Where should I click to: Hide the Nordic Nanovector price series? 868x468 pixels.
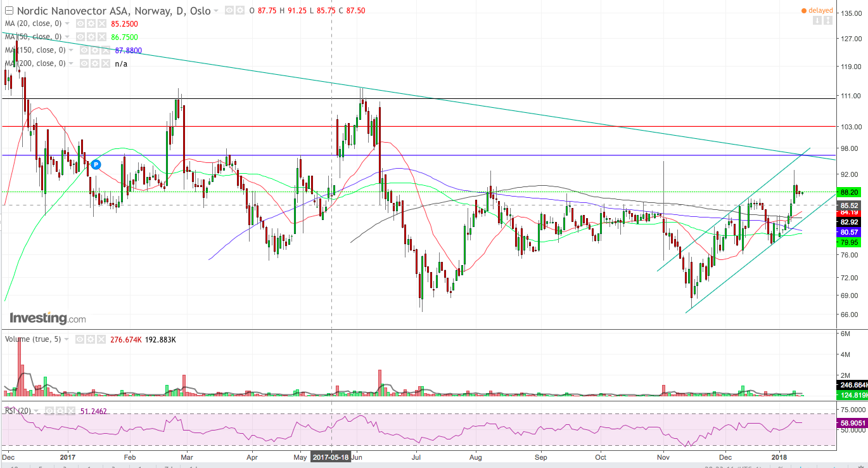click(229, 11)
